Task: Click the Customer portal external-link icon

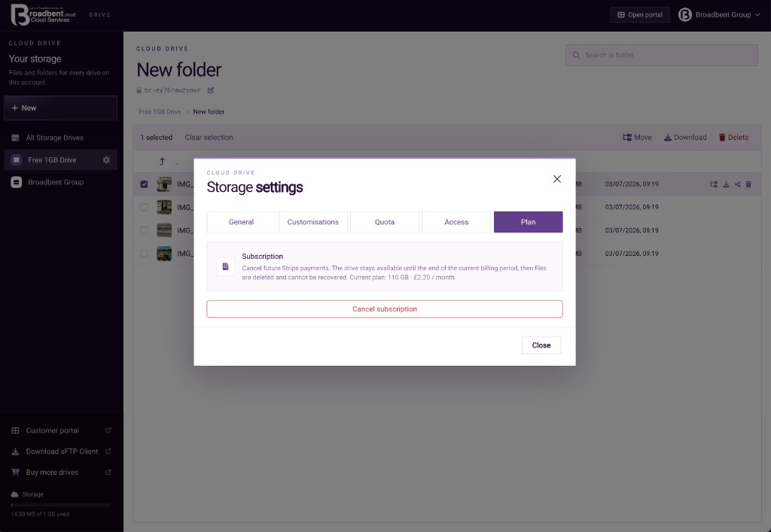Action: click(108, 430)
